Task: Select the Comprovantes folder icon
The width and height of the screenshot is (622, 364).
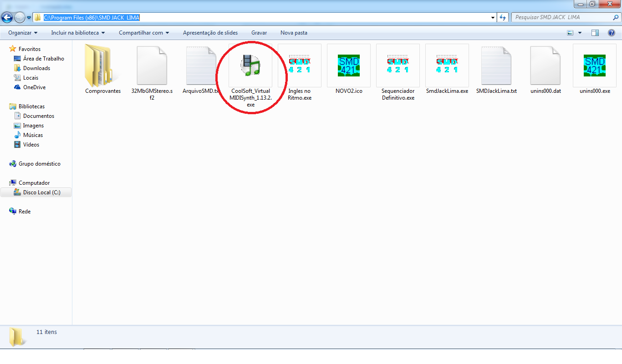Action: coord(103,66)
